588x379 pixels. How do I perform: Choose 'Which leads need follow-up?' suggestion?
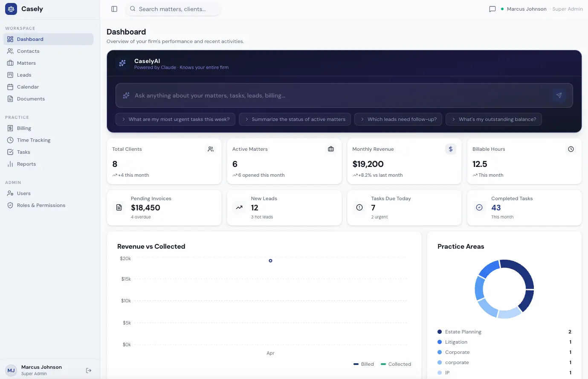[x=399, y=119]
